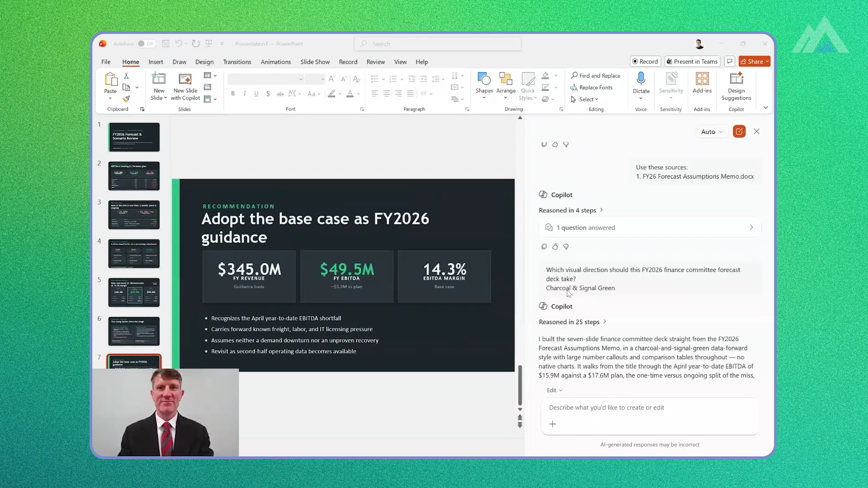This screenshot has width=868, height=488.
Task: Open the font name combo box
Action: [x=266, y=79]
